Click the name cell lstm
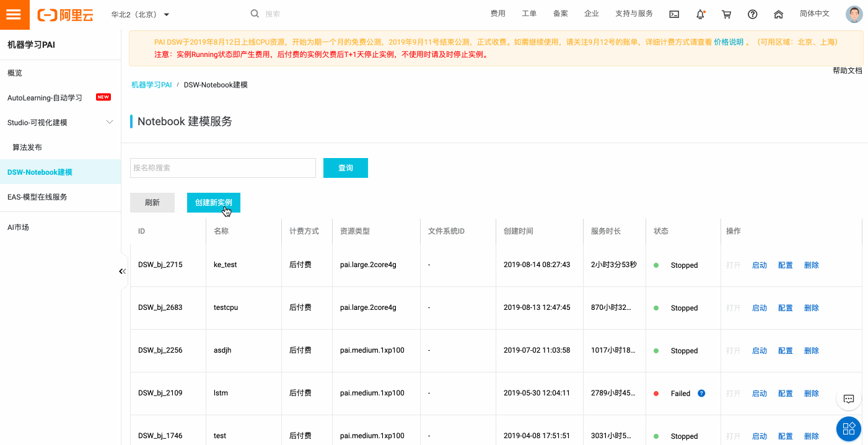 (221, 393)
